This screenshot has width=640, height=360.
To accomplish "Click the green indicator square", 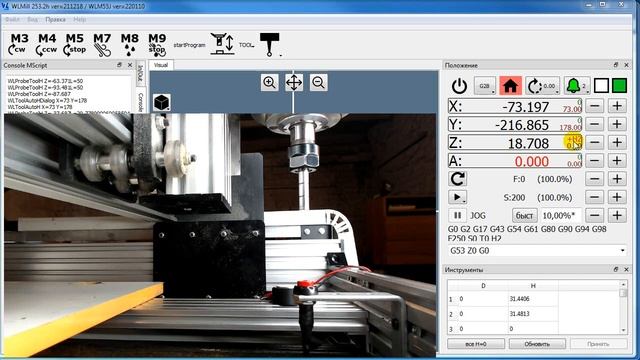I will pyautogui.click(x=620, y=86).
